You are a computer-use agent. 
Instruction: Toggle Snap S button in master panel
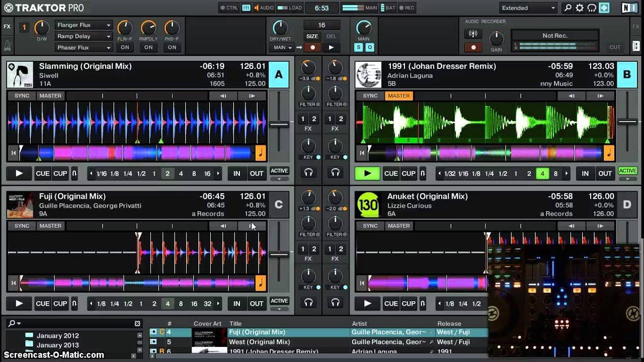coord(358,47)
